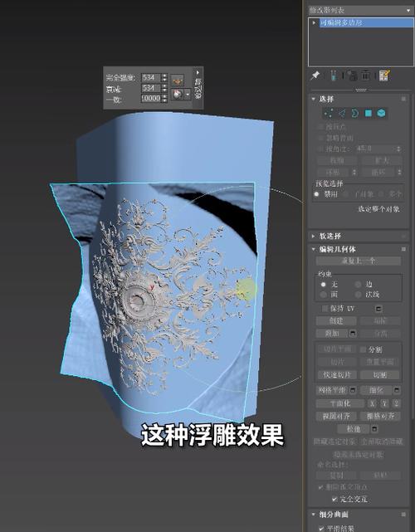Choose 边 constraint radio button

pyautogui.click(x=358, y=285)
